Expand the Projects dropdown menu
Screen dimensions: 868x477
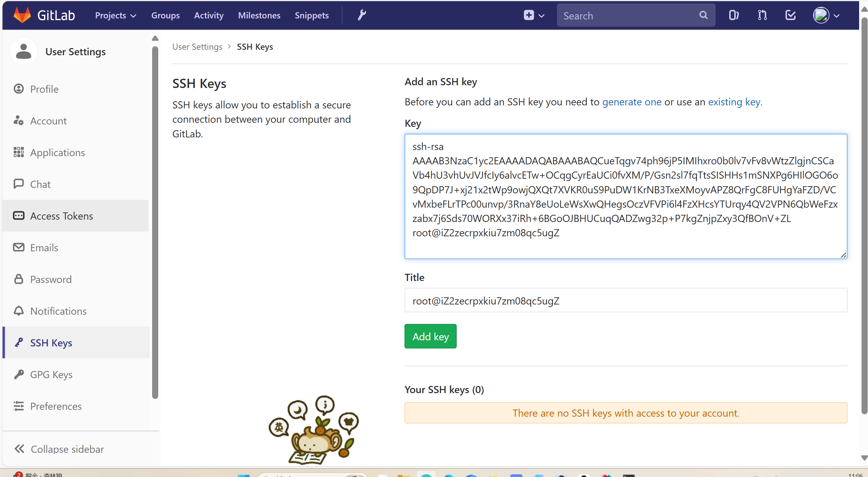pos(115,15)
